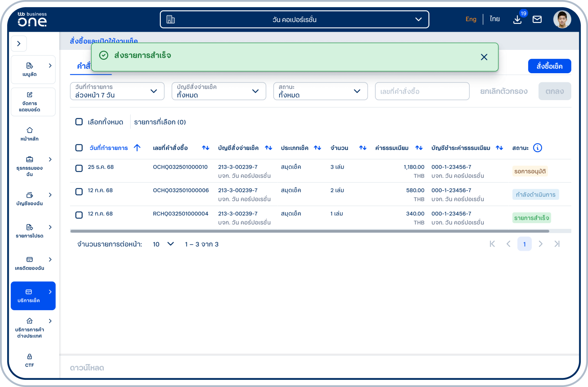Select the order OCHQ032501000010 checkbox
Image resolution: width=588 pixels, height=387 pixels.
pos(79,168)
